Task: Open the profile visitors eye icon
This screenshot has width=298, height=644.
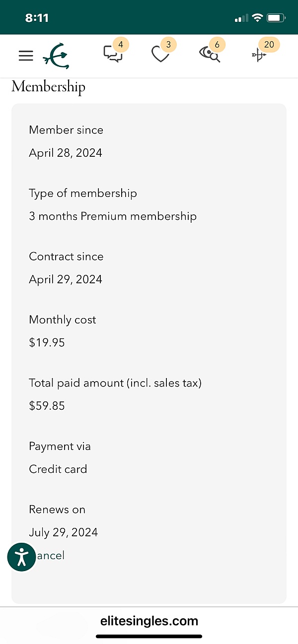Action: pos(210,54)
